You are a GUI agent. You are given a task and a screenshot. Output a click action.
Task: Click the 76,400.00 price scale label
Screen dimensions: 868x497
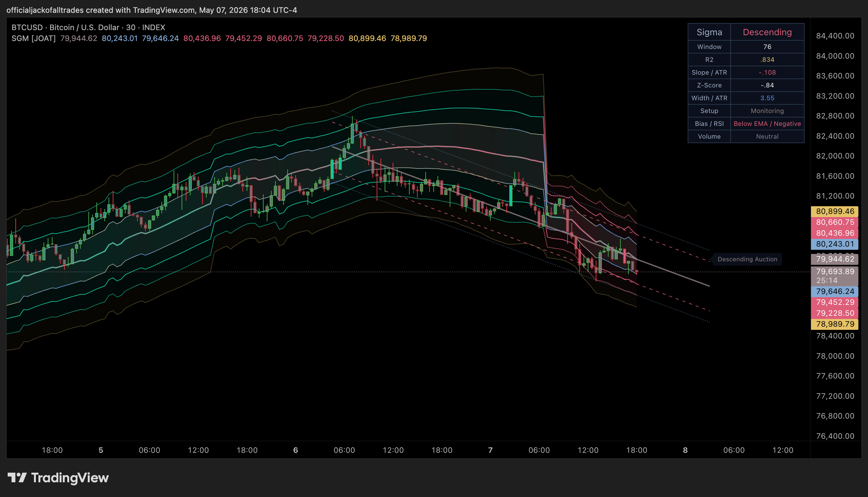pos(835,436)
